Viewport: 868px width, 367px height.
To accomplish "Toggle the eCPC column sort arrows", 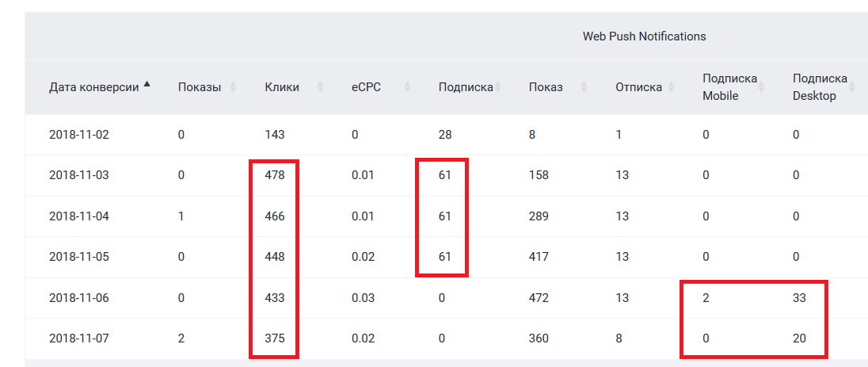I will click(407, 87).
